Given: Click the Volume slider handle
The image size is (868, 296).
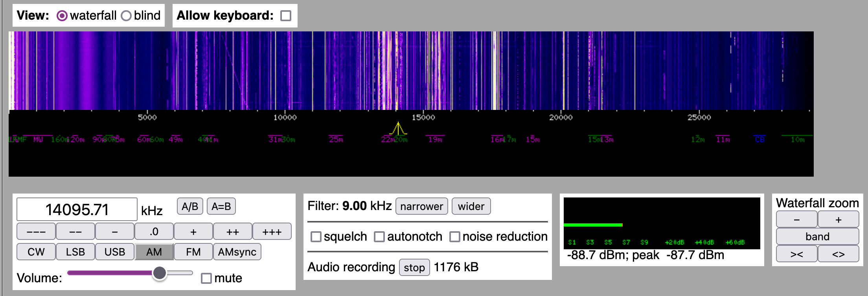Looking at the screenshot, I should point(160,273).
